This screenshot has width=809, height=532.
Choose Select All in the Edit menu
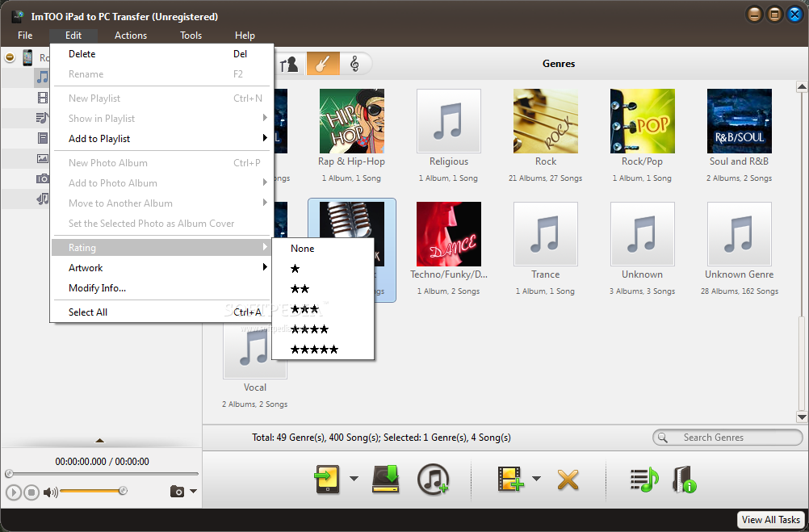click(x=161, y=312)
